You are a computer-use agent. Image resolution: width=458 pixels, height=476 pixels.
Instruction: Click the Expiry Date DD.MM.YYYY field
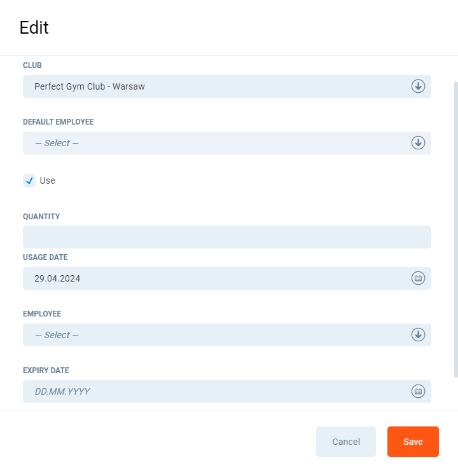click(216, 391)
